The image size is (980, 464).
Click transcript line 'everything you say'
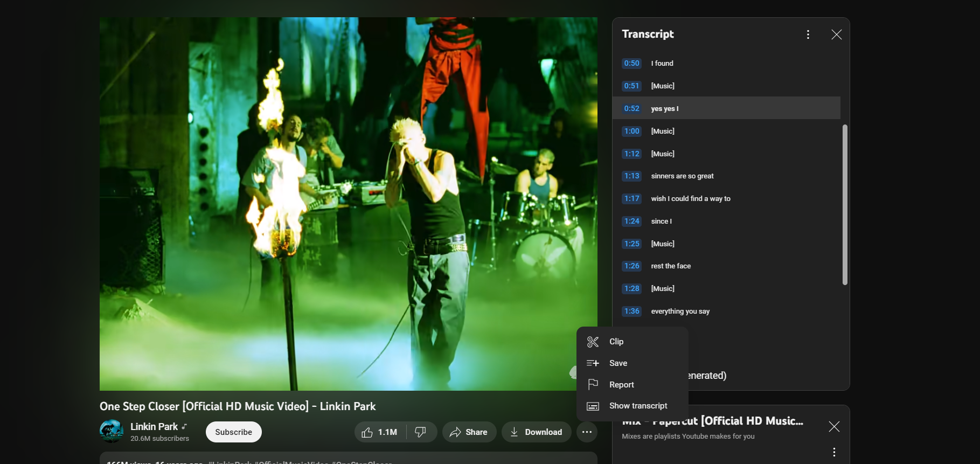[680, 311]
